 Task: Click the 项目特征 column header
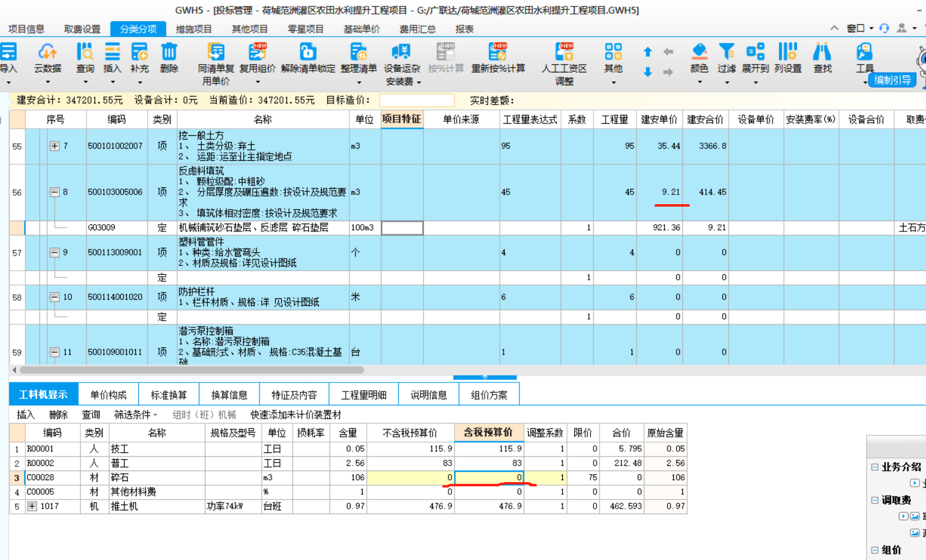tap(402, 119)
